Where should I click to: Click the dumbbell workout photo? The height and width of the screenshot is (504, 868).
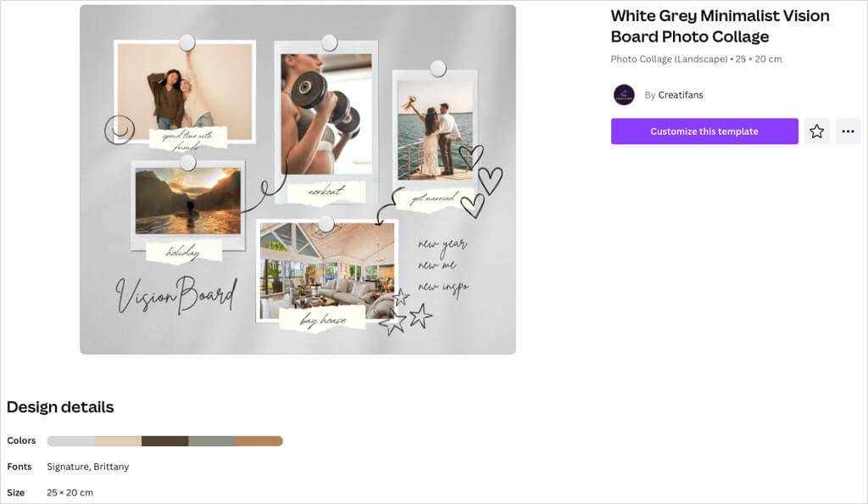(x=326, y=114)
